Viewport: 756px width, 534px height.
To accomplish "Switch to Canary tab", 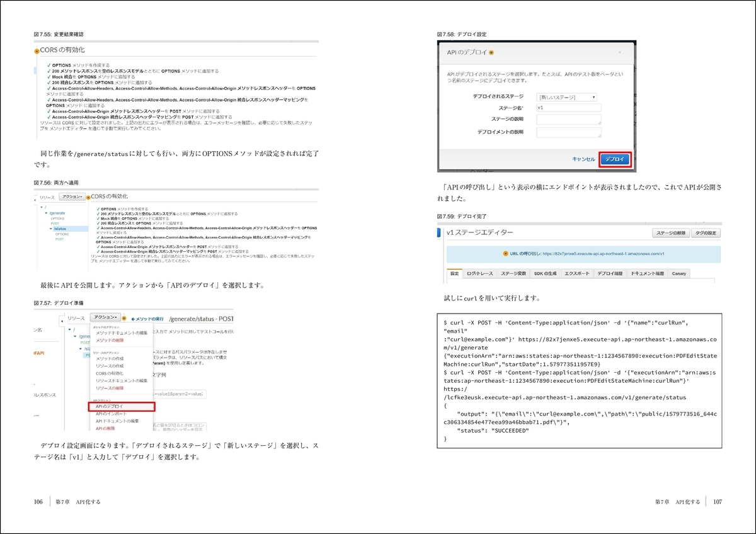I will [x=679, y=273].
